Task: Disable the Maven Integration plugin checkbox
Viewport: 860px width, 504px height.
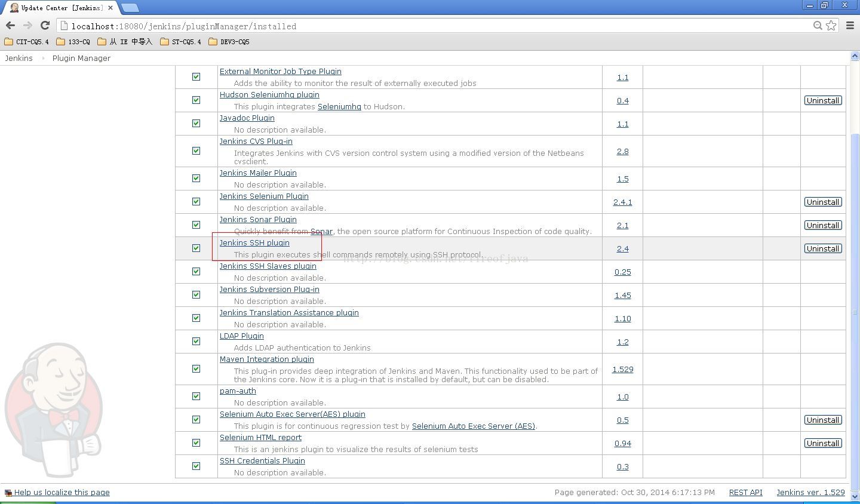Action: coord(196,369)
